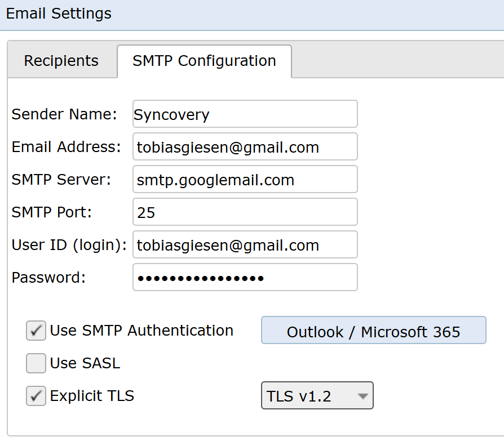Screen dimensions: 504x437
Task: Enable the Use SASL checkbox
Action: click(36, 363)
